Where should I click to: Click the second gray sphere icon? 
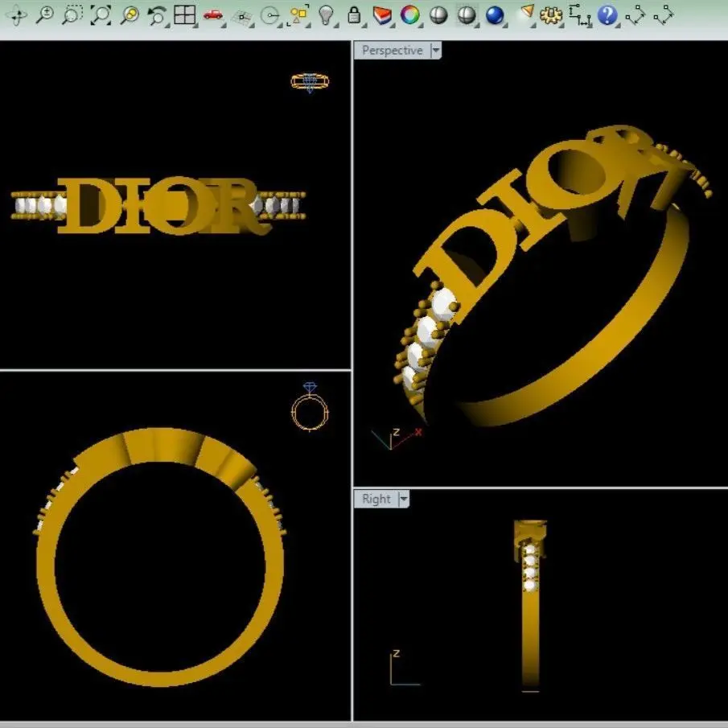pos(467,15)
